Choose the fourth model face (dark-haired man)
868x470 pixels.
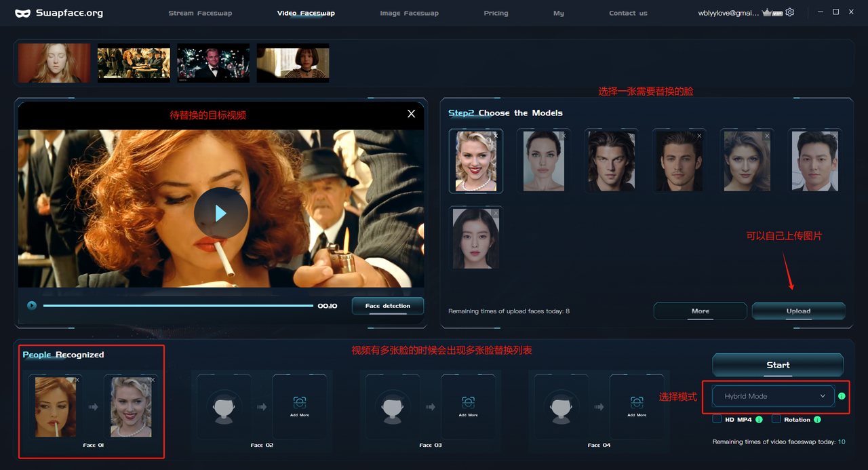679,161
